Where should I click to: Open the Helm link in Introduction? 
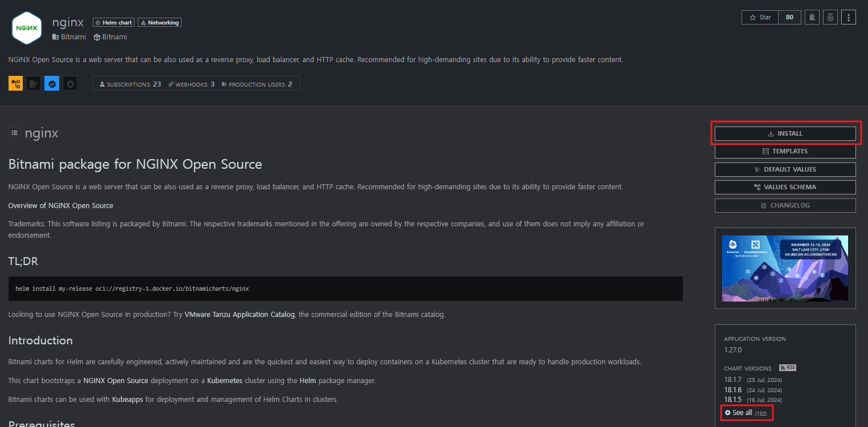pos(308,380)
